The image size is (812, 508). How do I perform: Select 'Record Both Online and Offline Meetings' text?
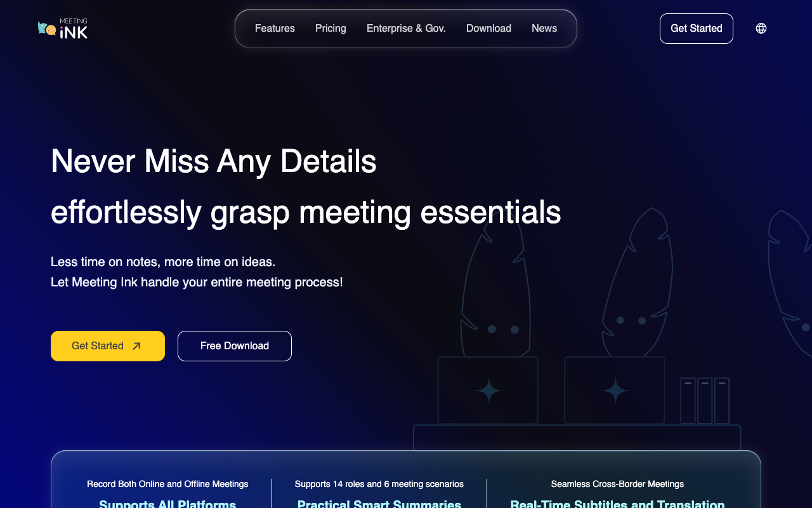coord(167,484)
